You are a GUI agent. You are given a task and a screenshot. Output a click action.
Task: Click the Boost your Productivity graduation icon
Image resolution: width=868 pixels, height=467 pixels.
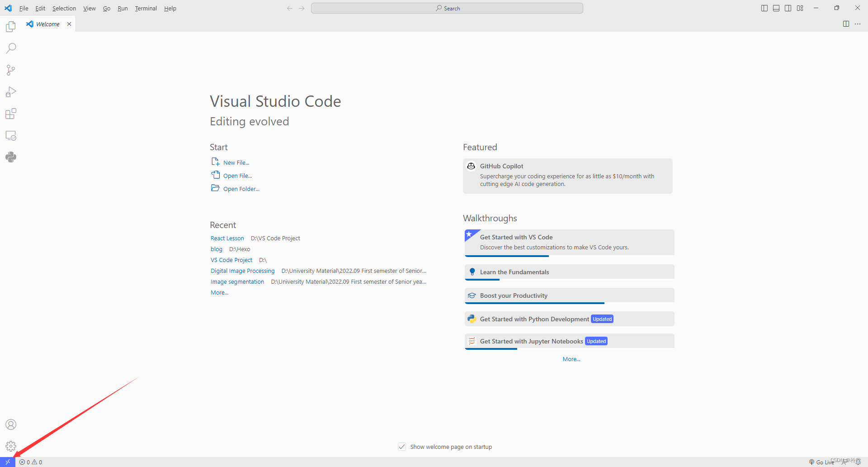click(472, 295)
